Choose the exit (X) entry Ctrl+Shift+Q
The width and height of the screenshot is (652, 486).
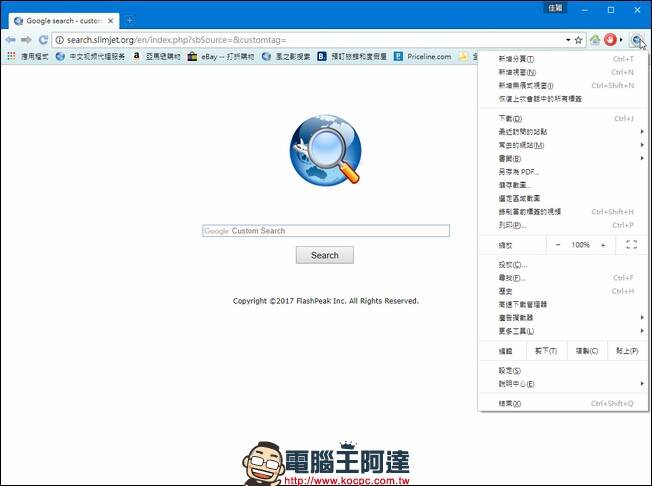pyautogui.click(x=563, y=403)
